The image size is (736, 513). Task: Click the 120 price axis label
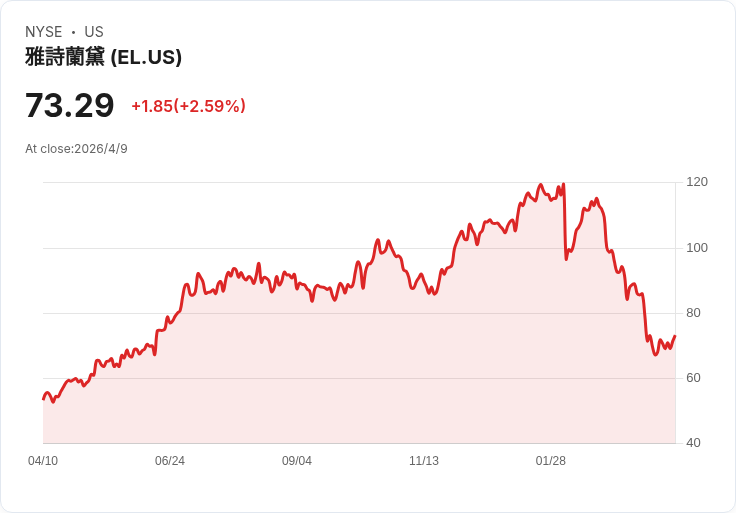[x=697, y=182]
